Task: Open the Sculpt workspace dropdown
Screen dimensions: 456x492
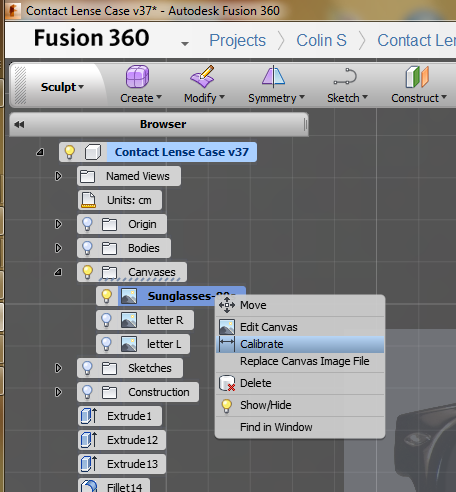Action: pyautogui.click(x=62, y=87)
